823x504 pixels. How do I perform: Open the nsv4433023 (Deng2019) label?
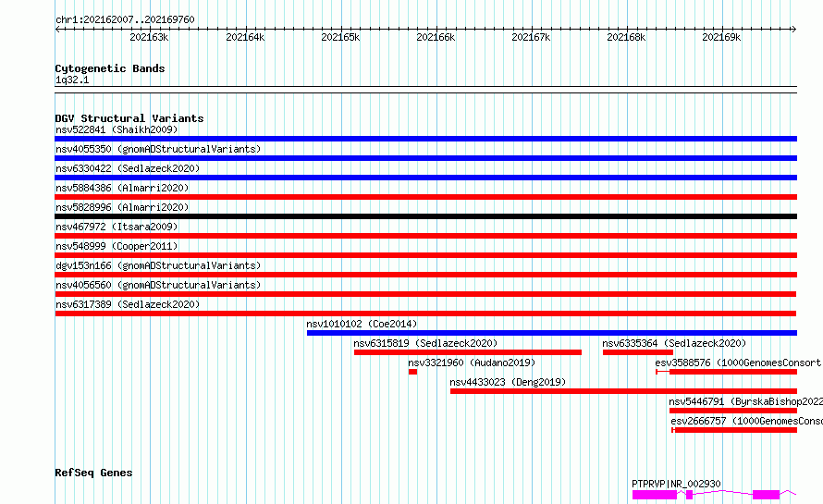[508, 382]
